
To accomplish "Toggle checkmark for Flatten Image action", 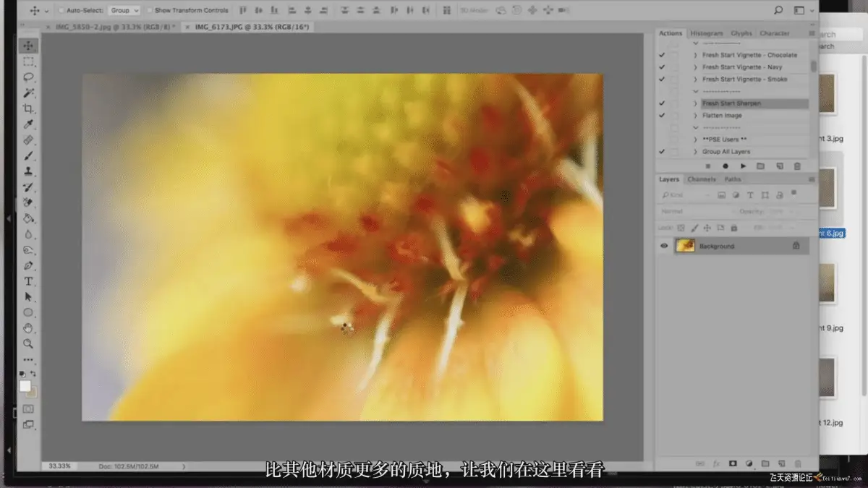I will pos(662,115).
